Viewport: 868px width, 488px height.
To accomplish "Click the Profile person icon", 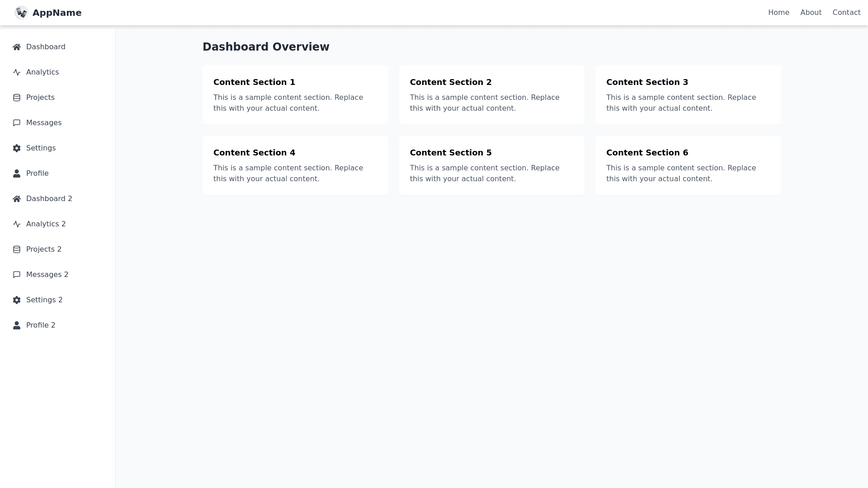I will click(17, 174).
